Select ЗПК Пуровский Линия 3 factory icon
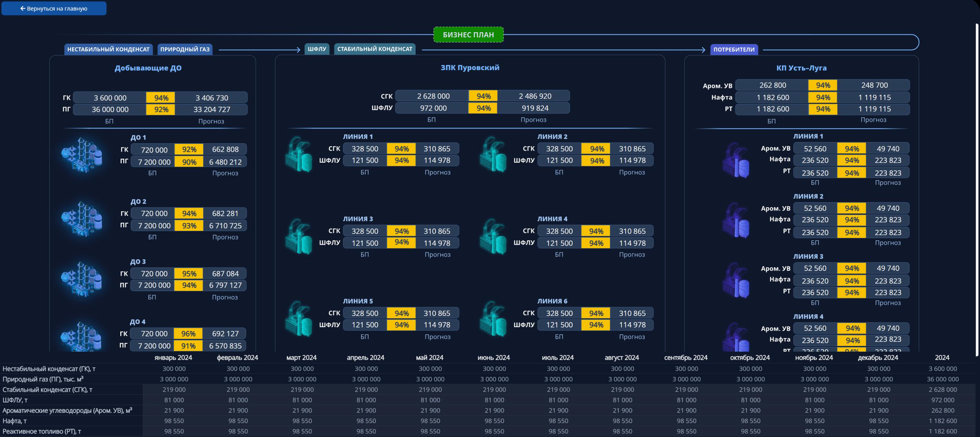 [x=298, y=236]
